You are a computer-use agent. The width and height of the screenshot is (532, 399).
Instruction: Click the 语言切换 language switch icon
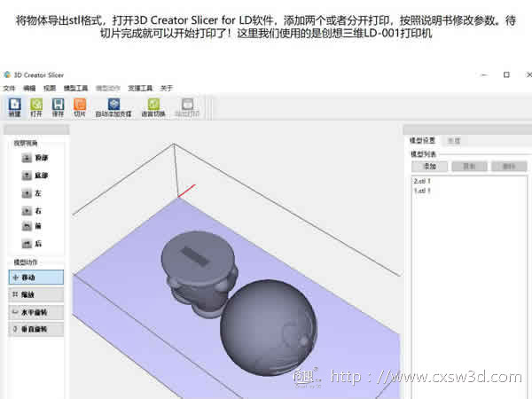[153, 104]
